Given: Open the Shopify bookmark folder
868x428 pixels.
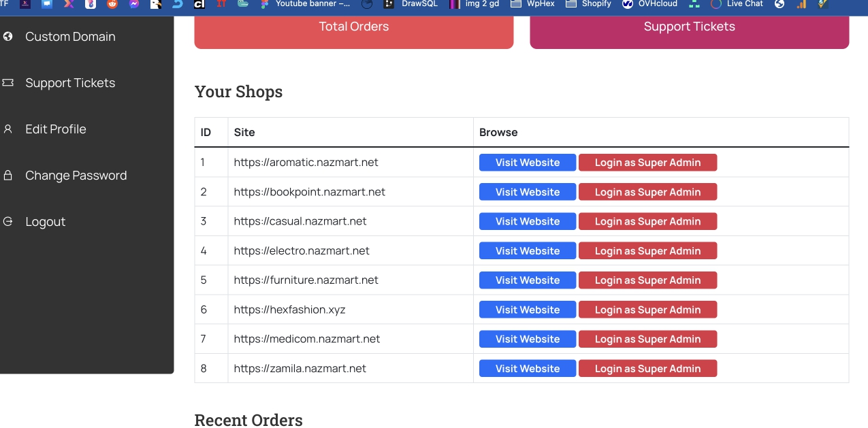Looking at the screenshot, I should [589, 4].
